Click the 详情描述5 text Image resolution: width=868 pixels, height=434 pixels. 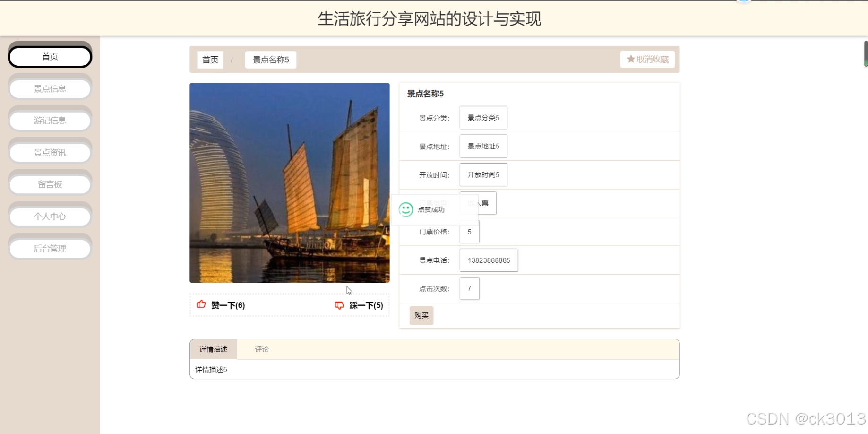(x=211, y=370)
